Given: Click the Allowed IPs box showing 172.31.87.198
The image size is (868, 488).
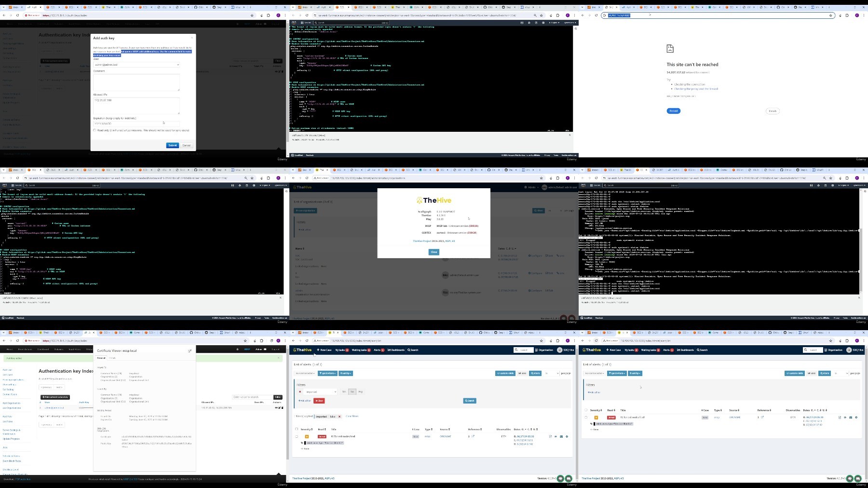Looking at the screenshot, I should [136, 106].
